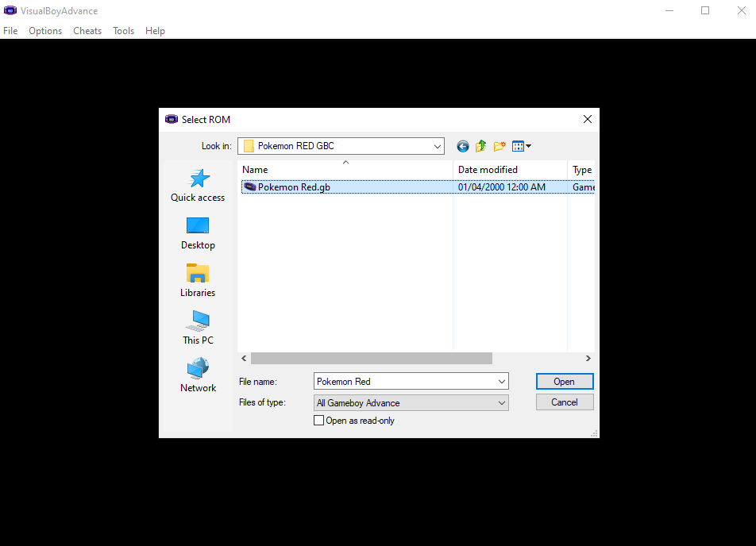Click the Create New Folder icon
Screen dimensions: 756x546
499,146
